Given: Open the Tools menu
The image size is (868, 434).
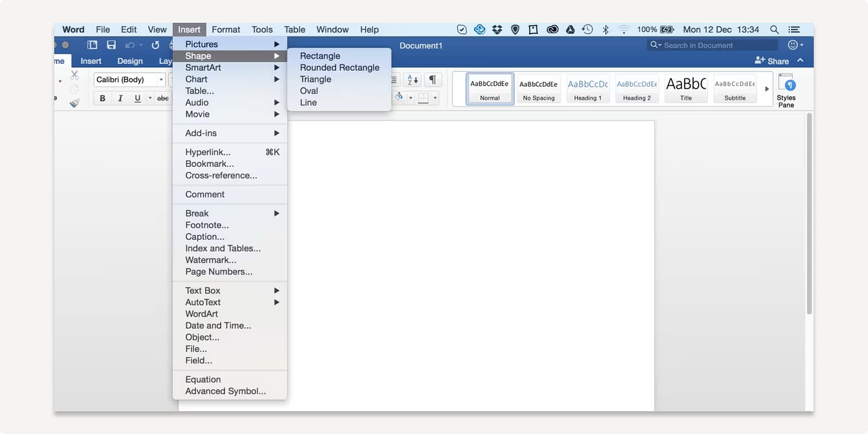Looking at the screenshot, I should click(262, 29).
